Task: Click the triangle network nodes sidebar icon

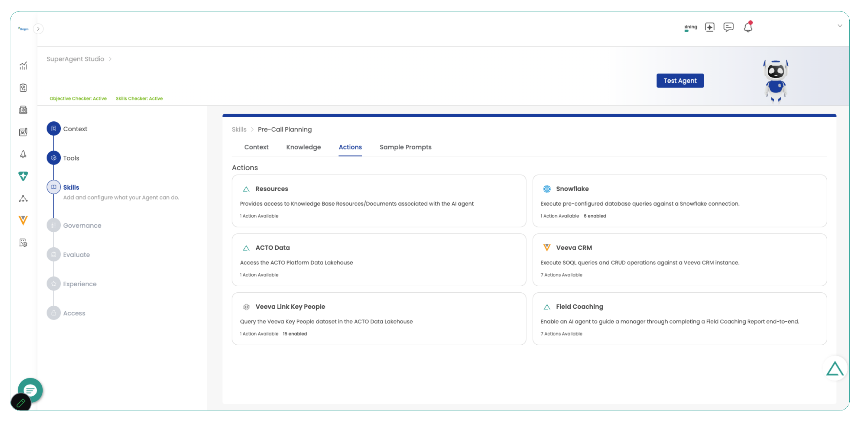Action: click(x=23, y=198)
